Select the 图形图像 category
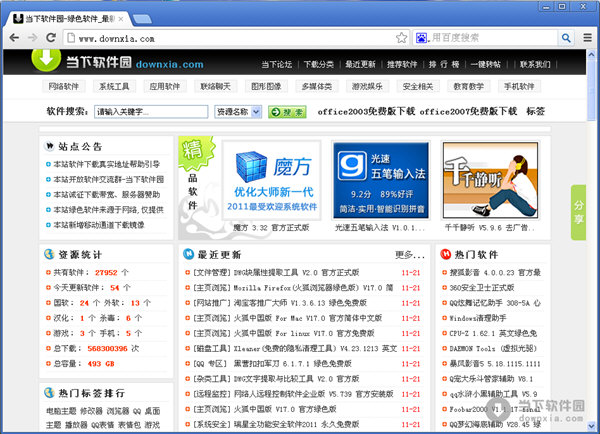 coord(266,86)
